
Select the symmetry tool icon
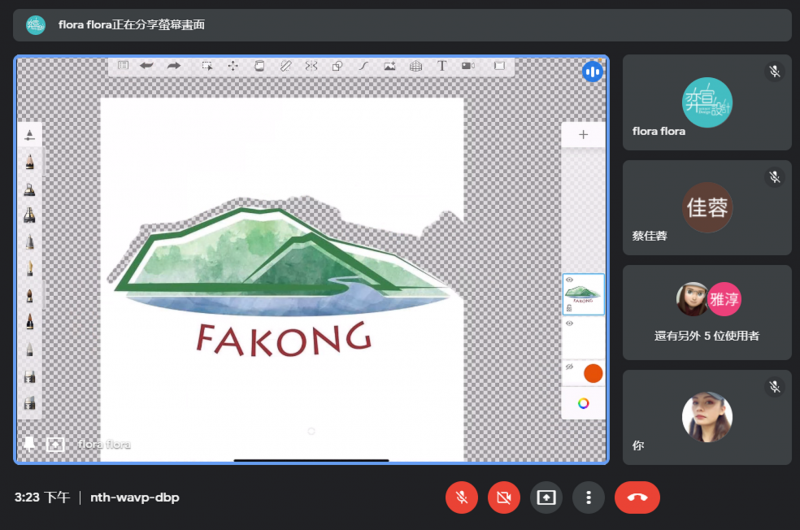(311, 66)
